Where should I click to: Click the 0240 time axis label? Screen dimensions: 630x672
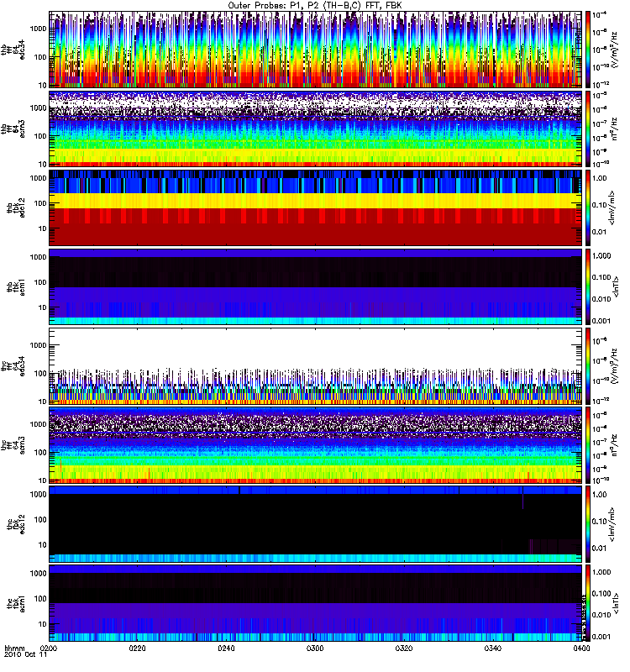click(x=226, y=648)
